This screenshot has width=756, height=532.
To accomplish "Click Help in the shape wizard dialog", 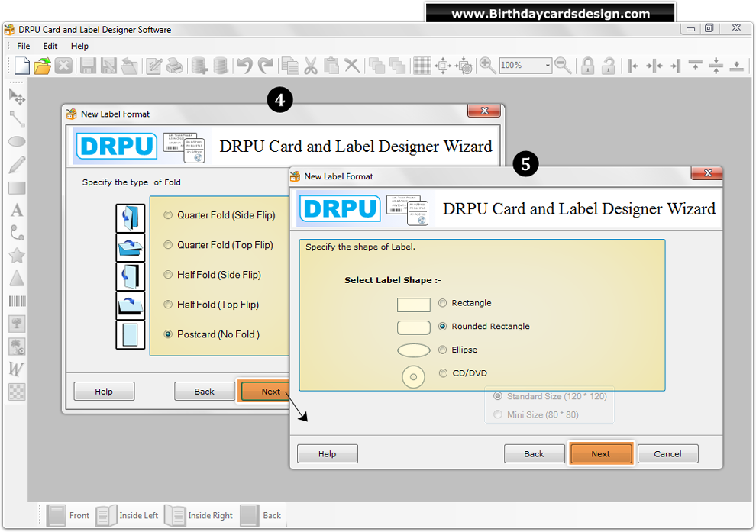I will click(328, 454).
